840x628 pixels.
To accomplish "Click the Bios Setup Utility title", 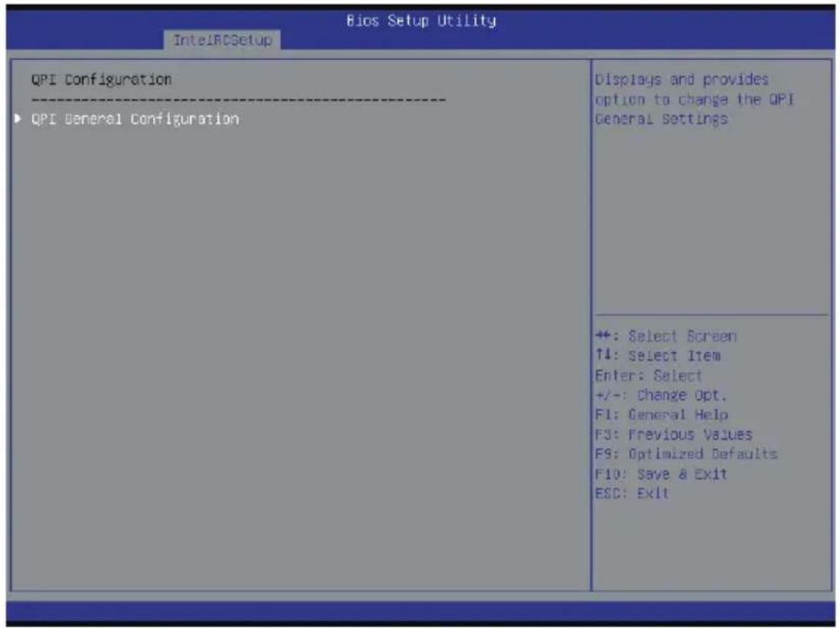I will click(421, 20).
